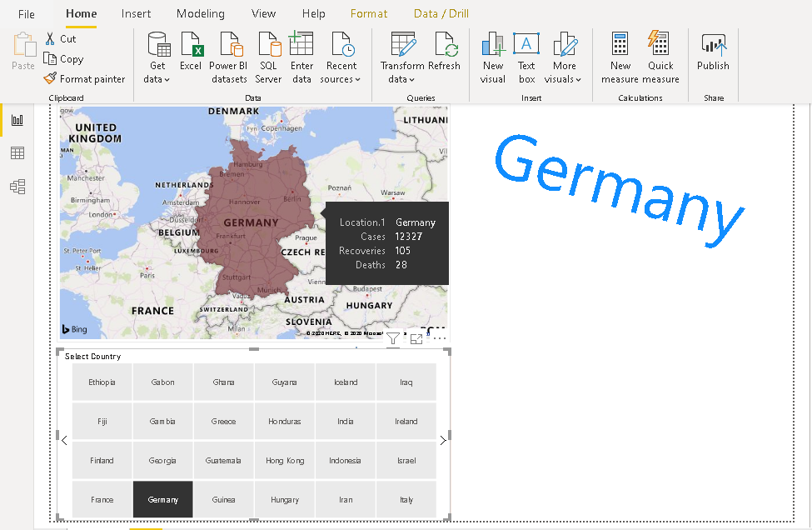Open slicer More options ellipsis

pyautogui.click(x=440, y=339)
